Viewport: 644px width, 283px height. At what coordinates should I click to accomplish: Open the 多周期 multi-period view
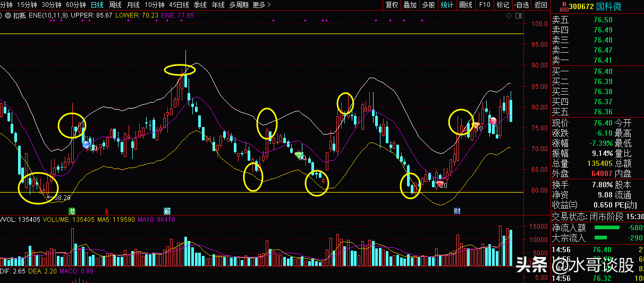[239, 5]
